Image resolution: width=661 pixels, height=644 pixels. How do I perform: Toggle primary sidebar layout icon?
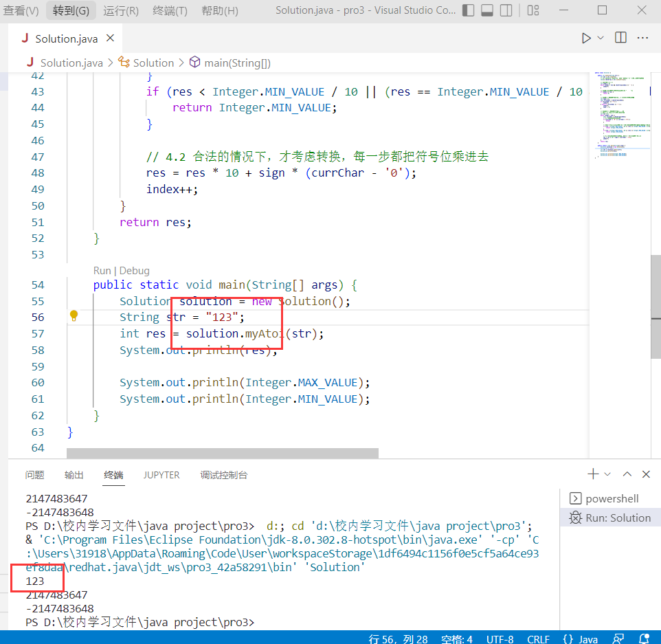click(468, 10)
